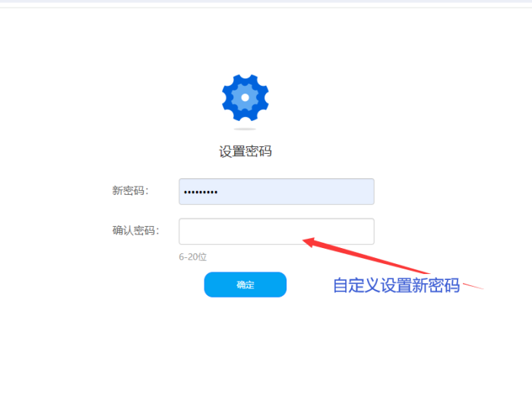Image resolution: width=532 pixels, height=401 pixels.
Task: Focus the 新密码 input field
Action: pos(277,192)
